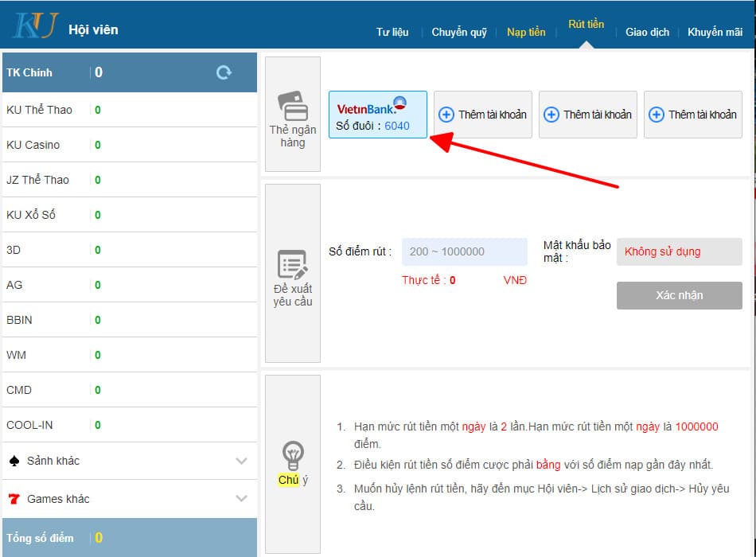This screenshot has width=756, height=557.
Task: Select the VietinBank card ending 6040
Action: 377,115
